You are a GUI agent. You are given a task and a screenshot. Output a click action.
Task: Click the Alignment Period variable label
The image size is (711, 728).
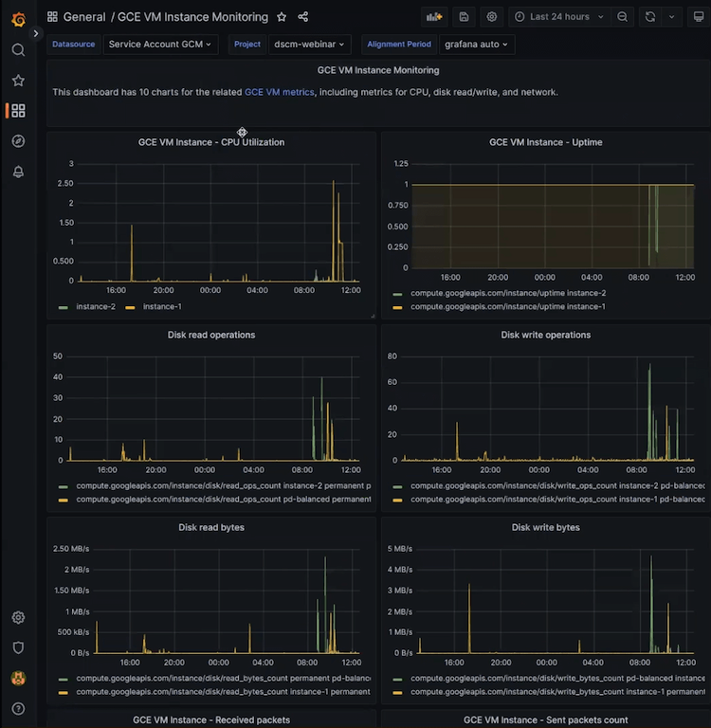[x=399, y=45]
